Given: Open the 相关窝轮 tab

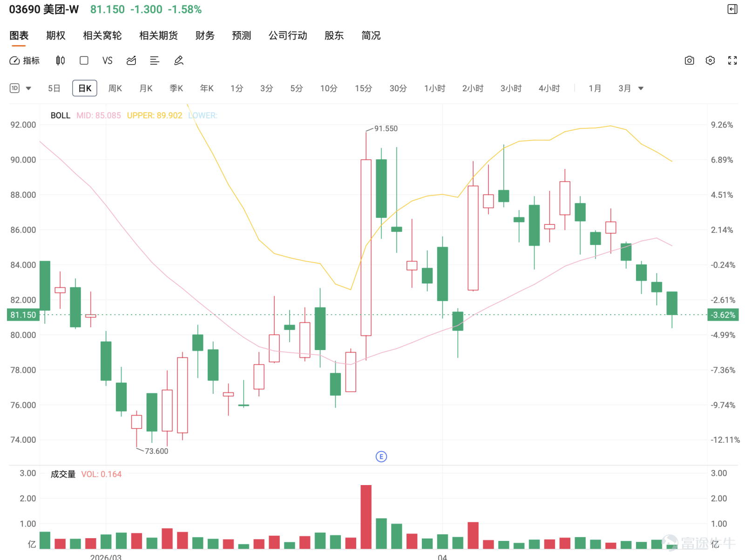Looking at the screenshot, I should [x=102, y=35].
